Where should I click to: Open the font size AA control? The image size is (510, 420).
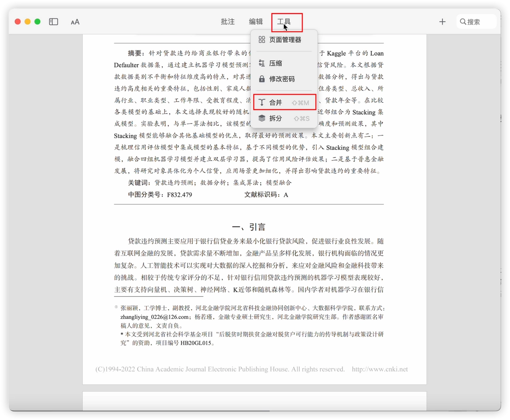click(x=75, y=22)
